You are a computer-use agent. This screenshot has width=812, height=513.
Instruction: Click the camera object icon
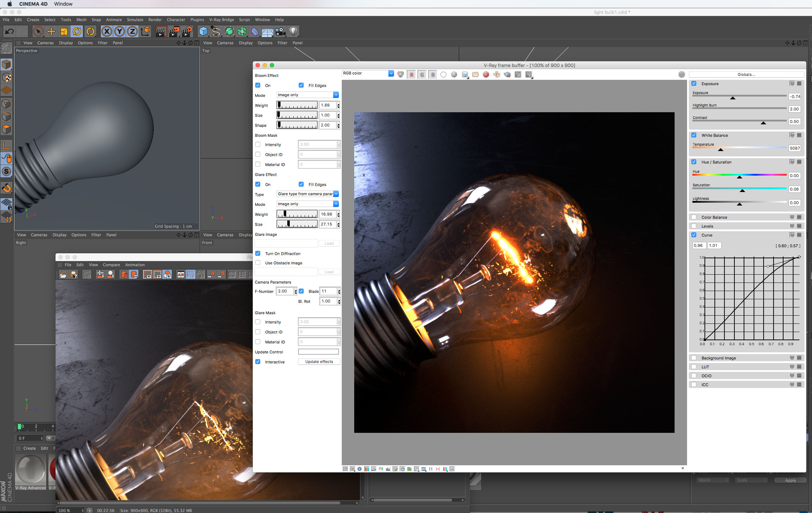pyautogui.click(x=280, y=32)
